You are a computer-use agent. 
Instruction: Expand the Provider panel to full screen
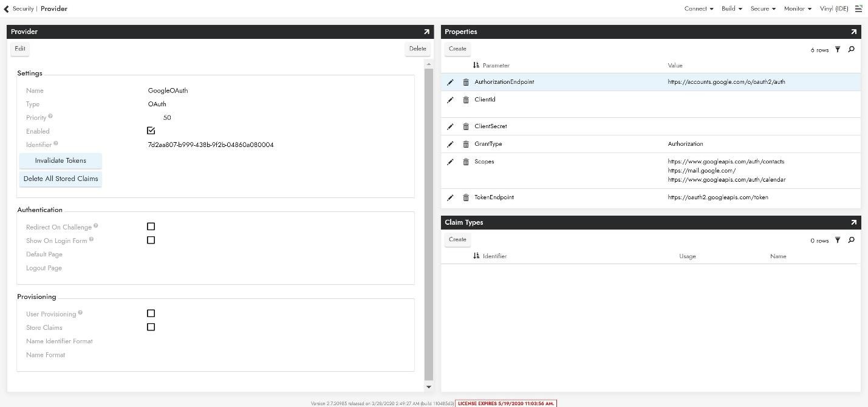[x=426, y=32]
